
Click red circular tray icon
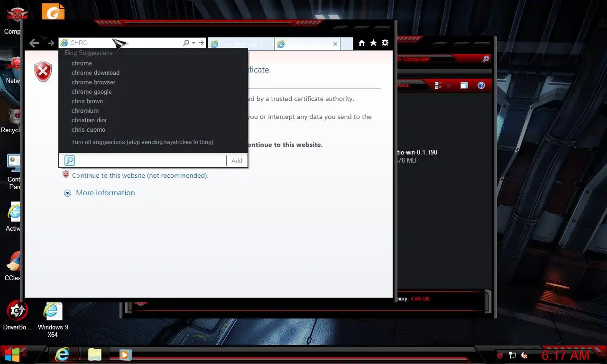pyautogui.click(x=500, y=355)
